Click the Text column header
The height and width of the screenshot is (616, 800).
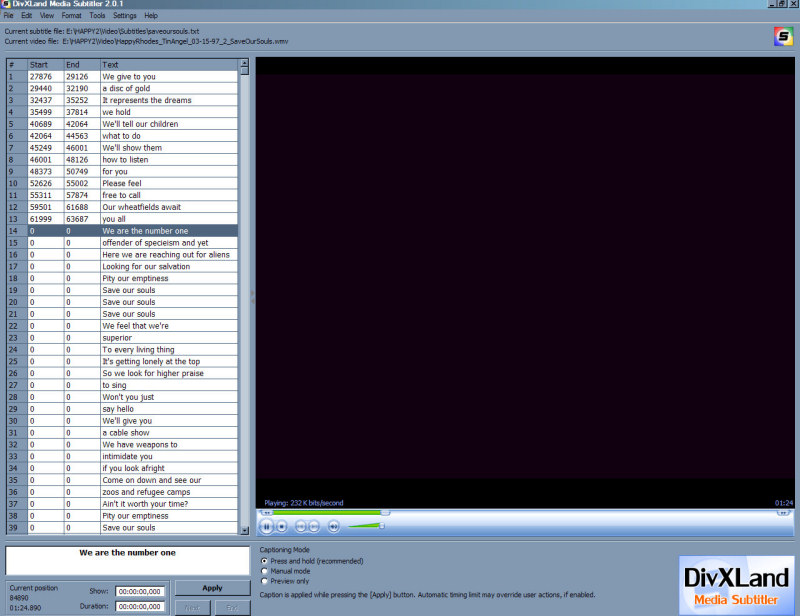click(169, 65)
